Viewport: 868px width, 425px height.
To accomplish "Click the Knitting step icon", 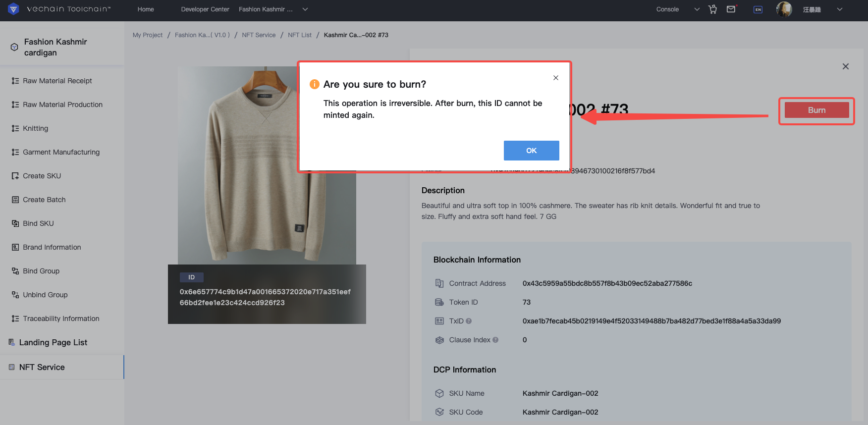I will 15,128.
